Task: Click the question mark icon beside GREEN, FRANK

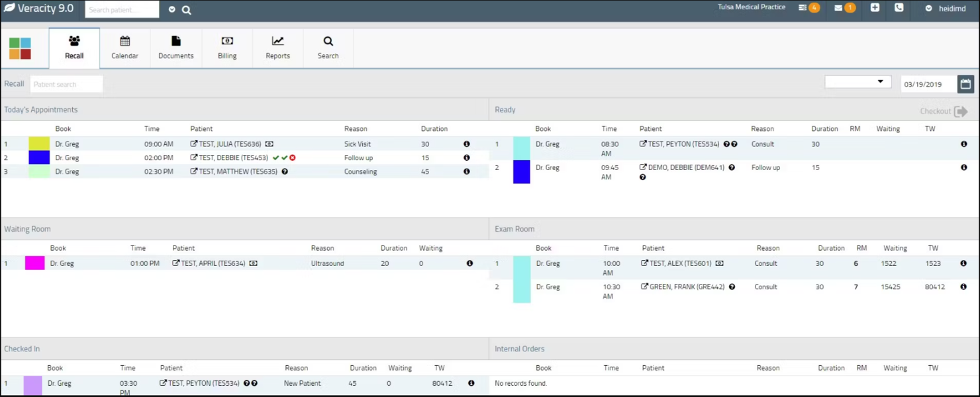Action: coord(731,287)
